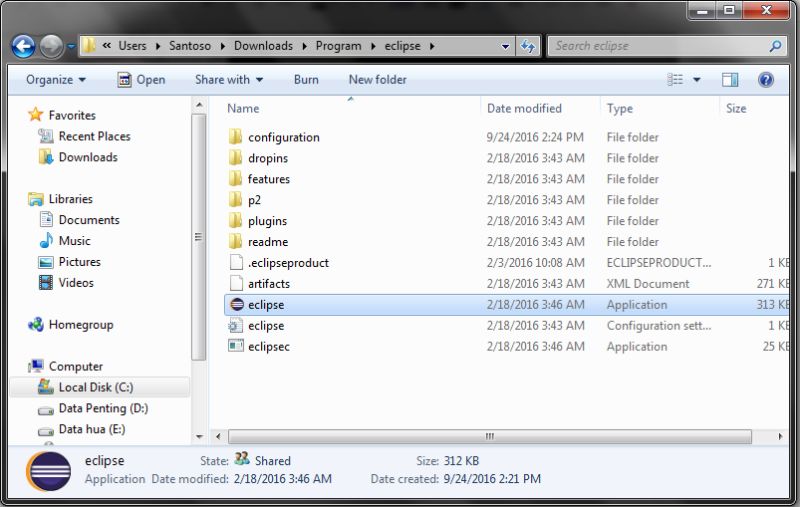The image size is (800, 507).
Task: Open the Share with menu
Action: 229,80
